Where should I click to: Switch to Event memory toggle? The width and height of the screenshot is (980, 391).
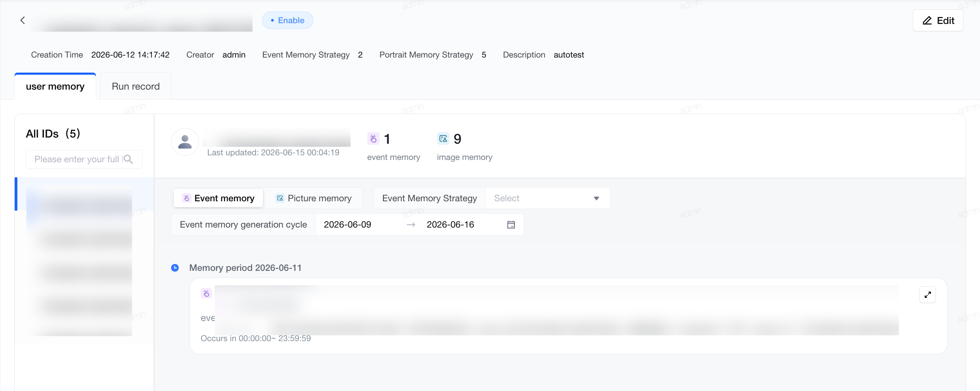219,198
